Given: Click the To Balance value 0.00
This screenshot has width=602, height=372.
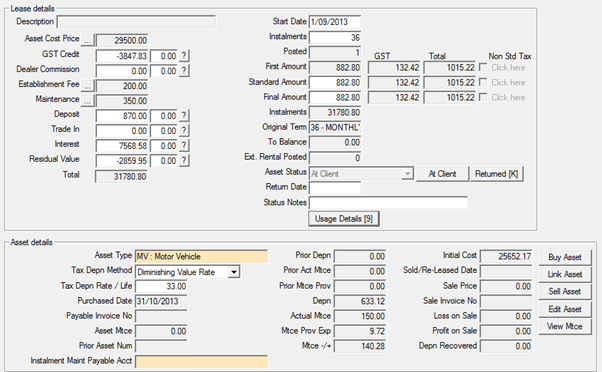Looking at the screenshot, I should click(x=335, y=143).
